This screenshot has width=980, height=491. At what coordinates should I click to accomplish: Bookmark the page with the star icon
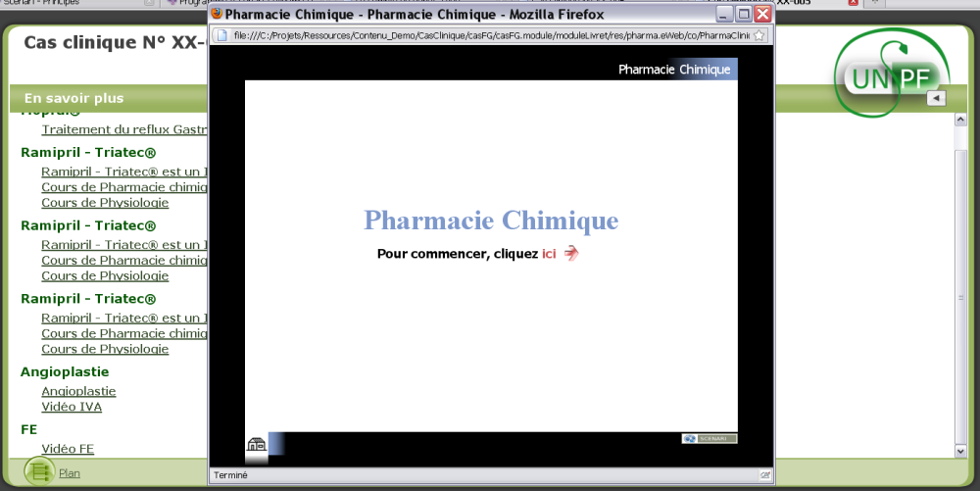point(759,35)
